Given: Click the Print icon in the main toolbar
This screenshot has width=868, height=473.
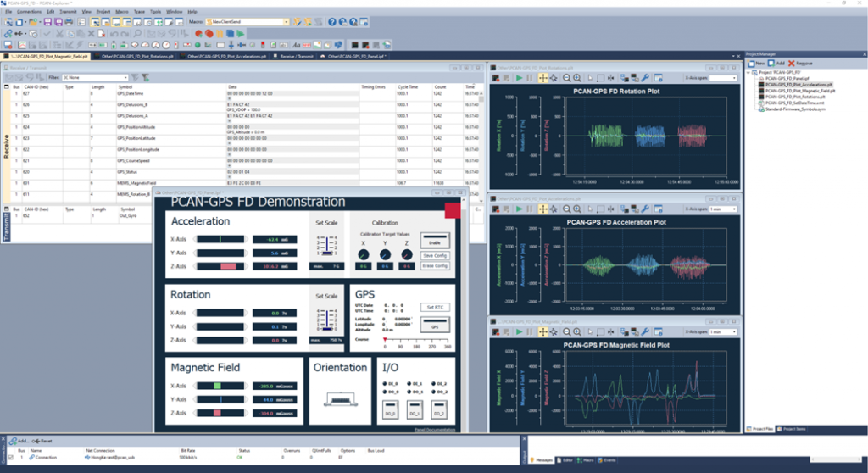Looking at the screenshot, I should tap(69, 22).
